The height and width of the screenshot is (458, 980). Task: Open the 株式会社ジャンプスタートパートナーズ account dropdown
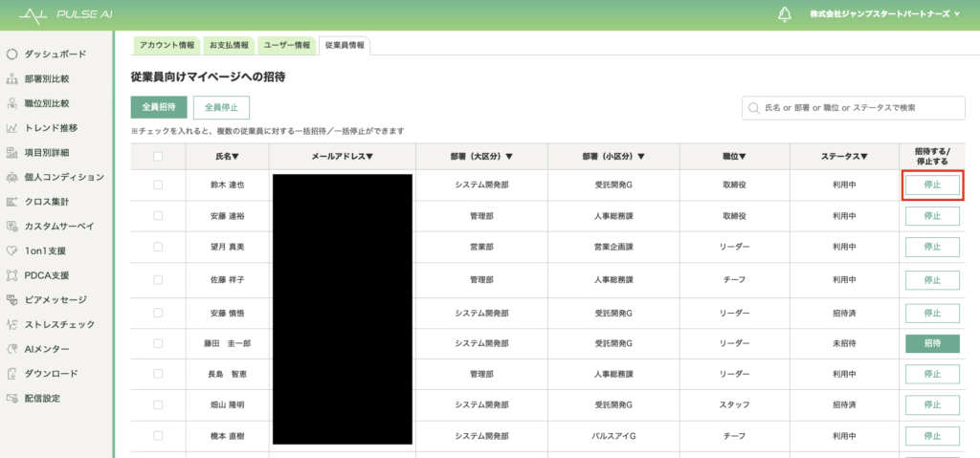(884, 13)
